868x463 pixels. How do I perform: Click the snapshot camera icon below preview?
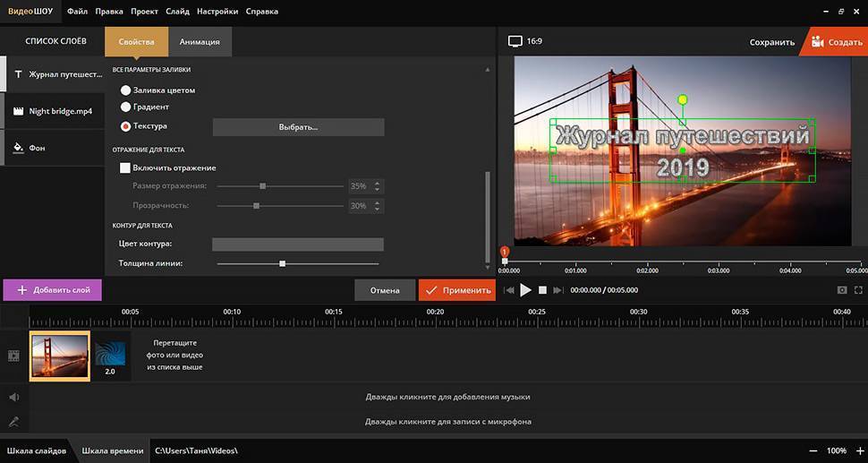tap(842, 290)
